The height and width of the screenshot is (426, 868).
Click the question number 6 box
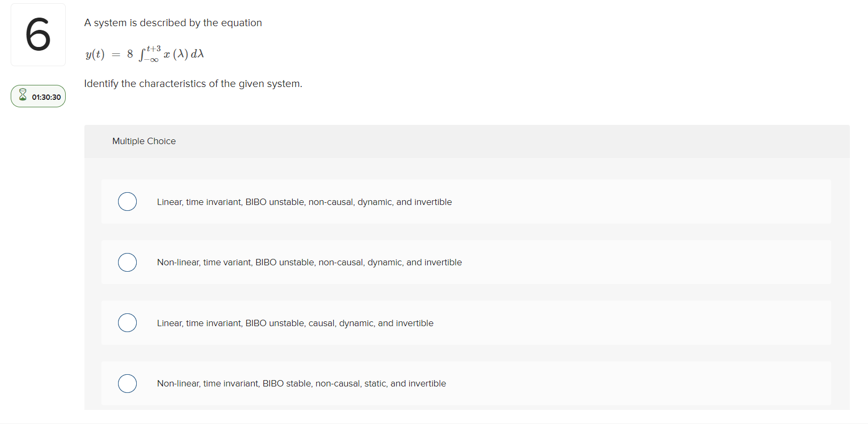click(38, 35)
